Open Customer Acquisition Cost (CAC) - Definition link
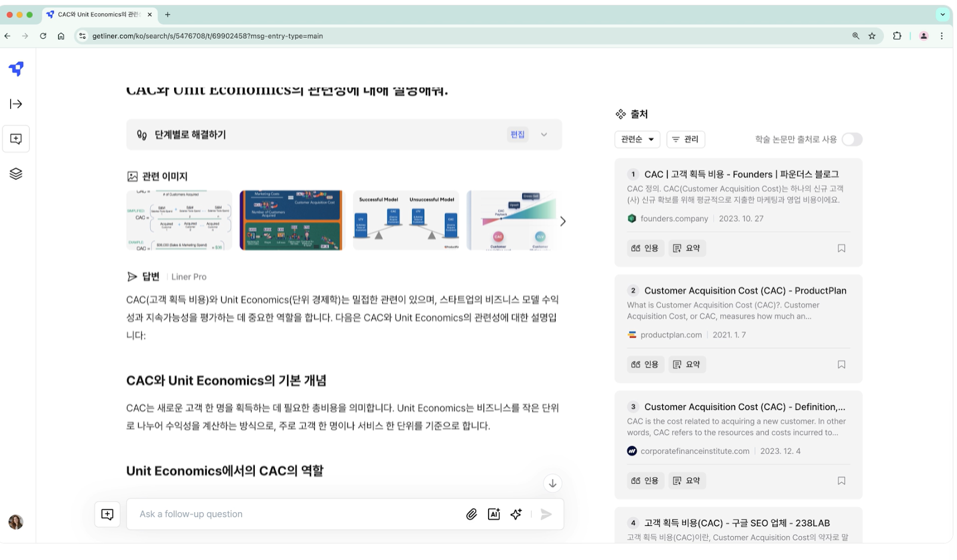The width and height of the screenshot is (957, 560). tap(745, 407)
